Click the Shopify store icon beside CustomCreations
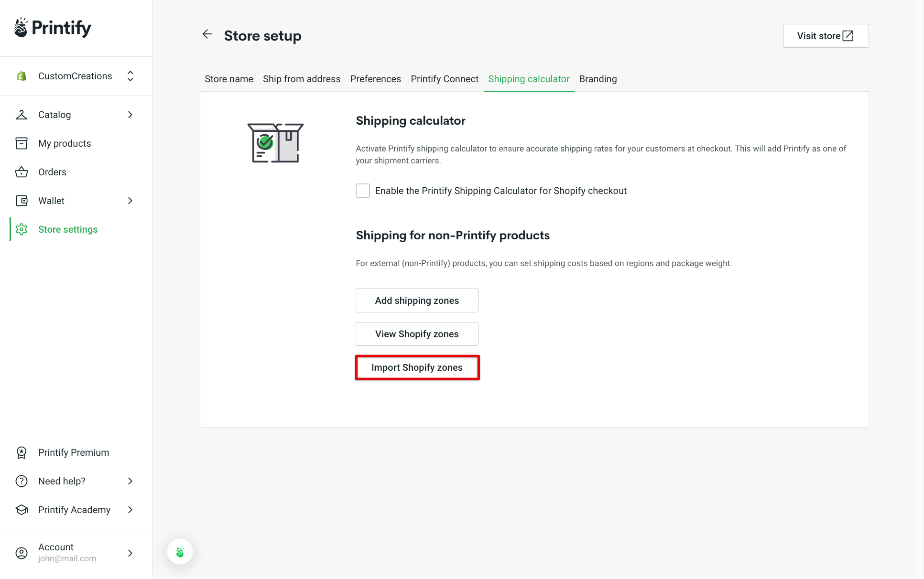The height and width of the screenshot is (579, 924). click(22, 76)
